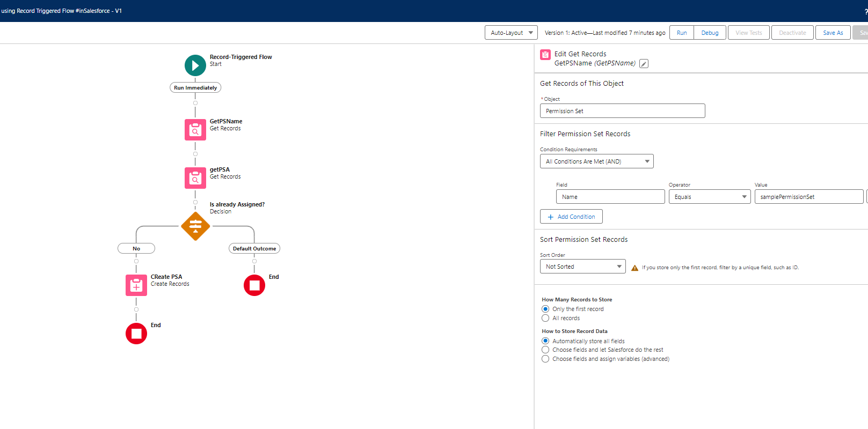Click the Default Outcome label
868x429 pixels.
(254, 248)
